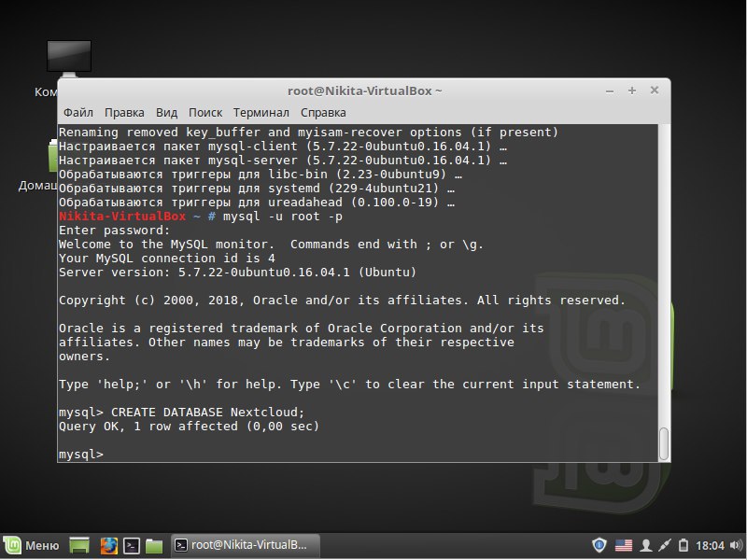Click the Home folder desktop icon

52,156
